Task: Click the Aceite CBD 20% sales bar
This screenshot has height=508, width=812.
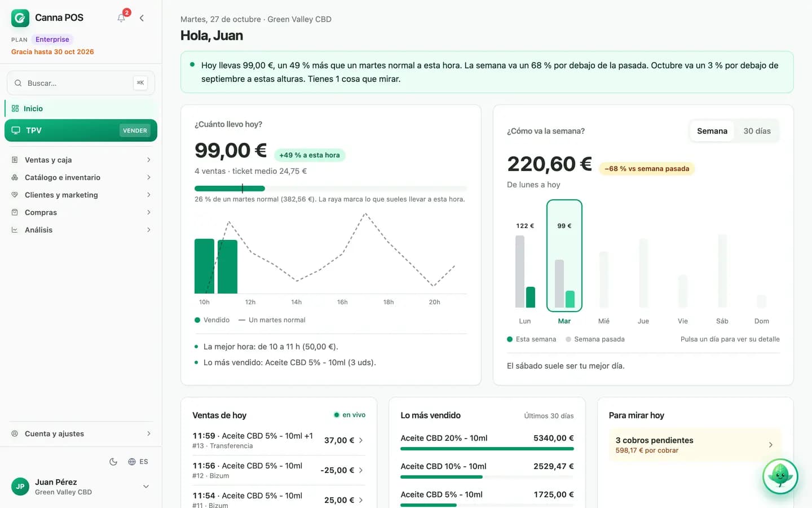Action: pos(487,449)
